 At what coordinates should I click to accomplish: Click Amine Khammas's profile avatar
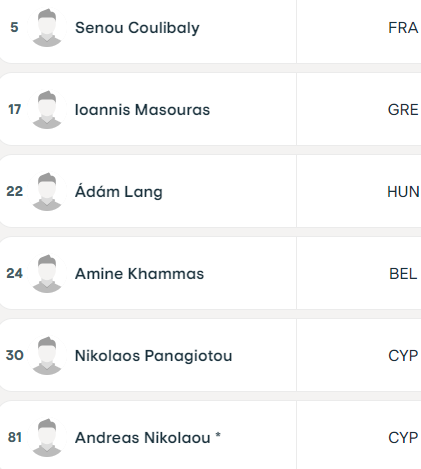point(47,273)
